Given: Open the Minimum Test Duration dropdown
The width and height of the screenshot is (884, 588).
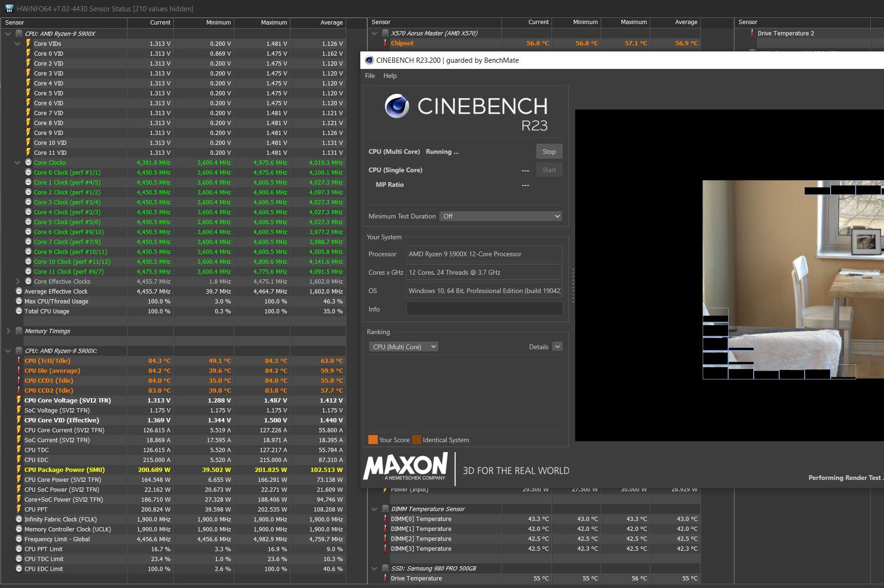Looking at the screenshot, I should coord(501,216).
